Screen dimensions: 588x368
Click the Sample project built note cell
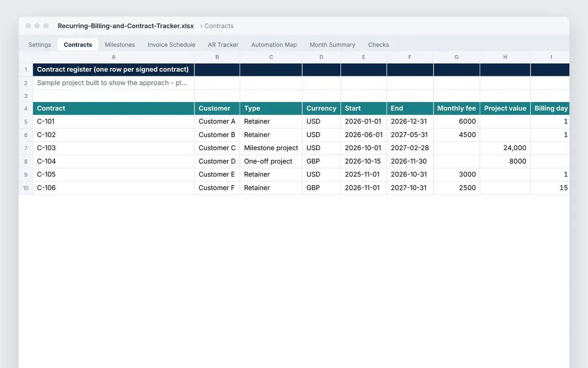[x=114, y=83]
